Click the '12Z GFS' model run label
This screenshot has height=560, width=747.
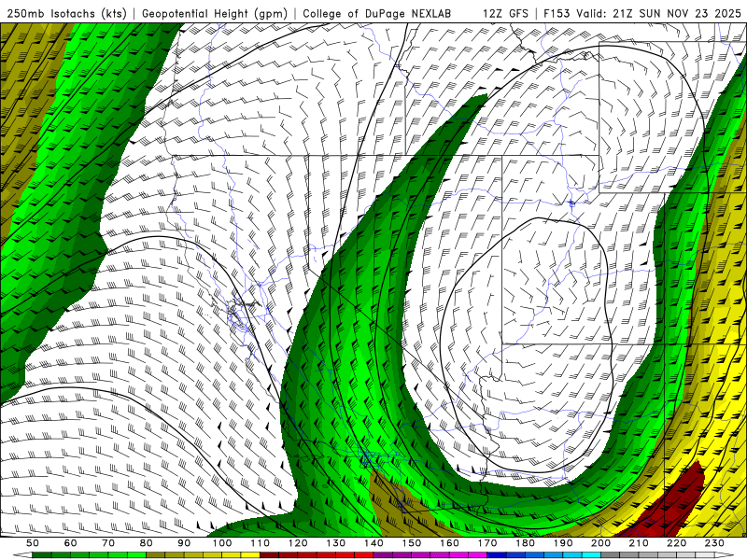505,13
